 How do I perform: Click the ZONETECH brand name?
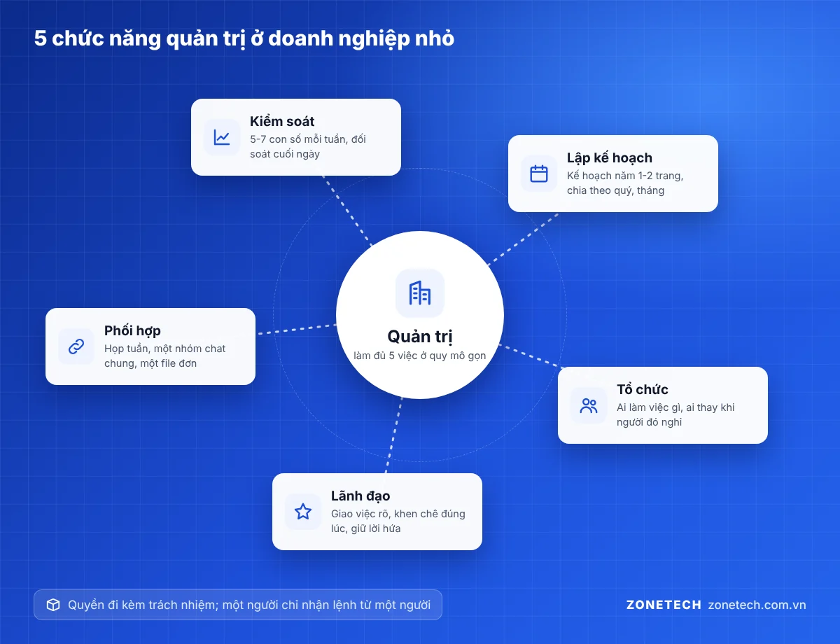664,605
